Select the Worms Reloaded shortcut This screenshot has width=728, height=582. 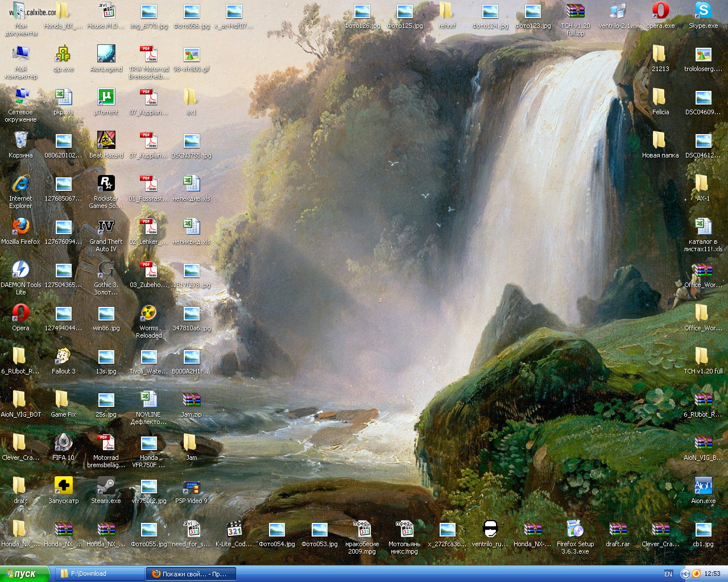(148, 314)
